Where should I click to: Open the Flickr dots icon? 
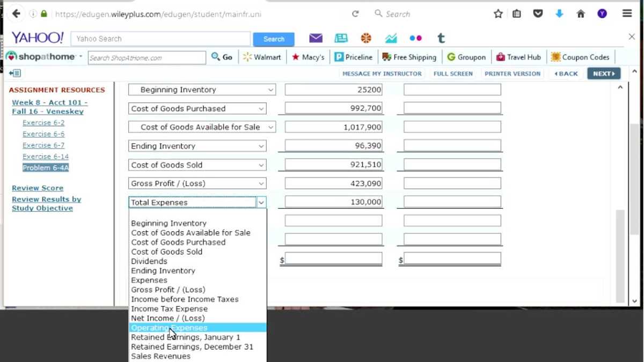415,38
